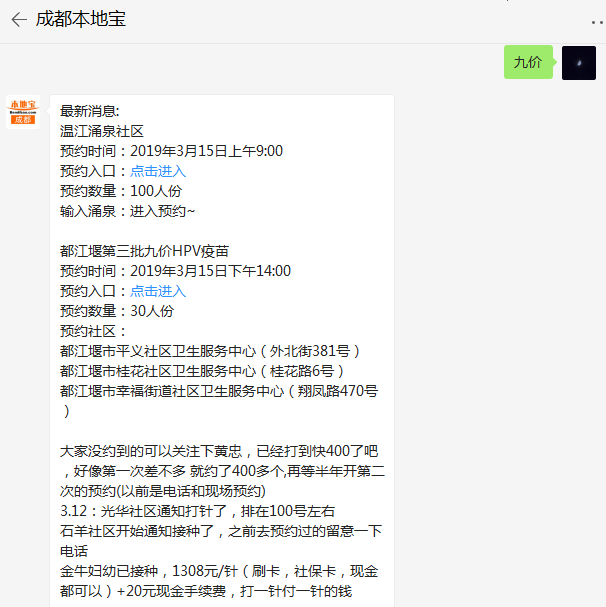Screen dimensions: 606x607
Task: Go back using the left arrow icon
Action: click(x=19, y=19)
